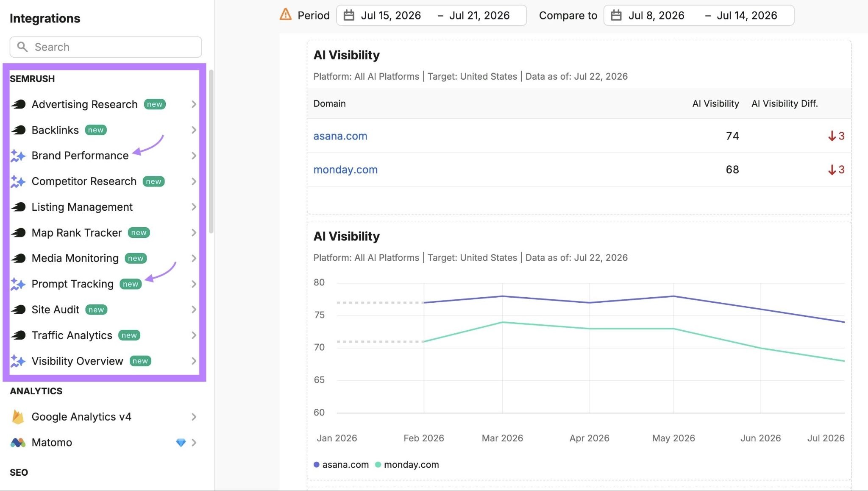Expand Prompt Tracking with its chevron

coord(194,284)
